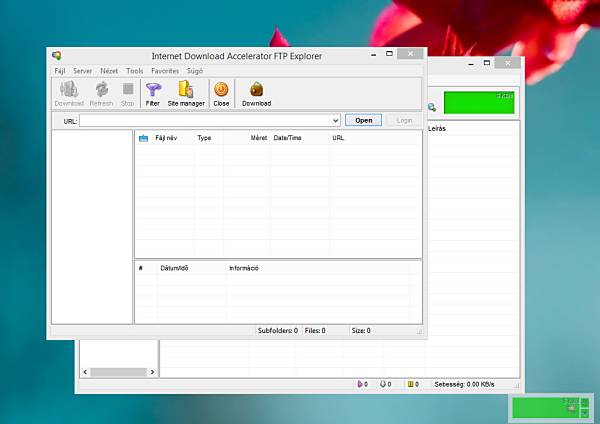The width and height of the screenshot is (600, 424).
Task: Click the URL column header in file list
Action: (338, 138)
